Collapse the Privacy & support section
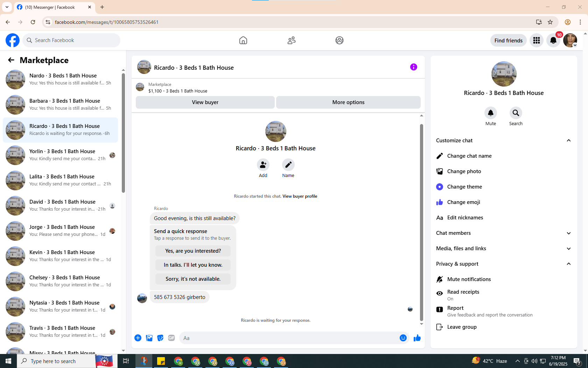 coord(504,264)
